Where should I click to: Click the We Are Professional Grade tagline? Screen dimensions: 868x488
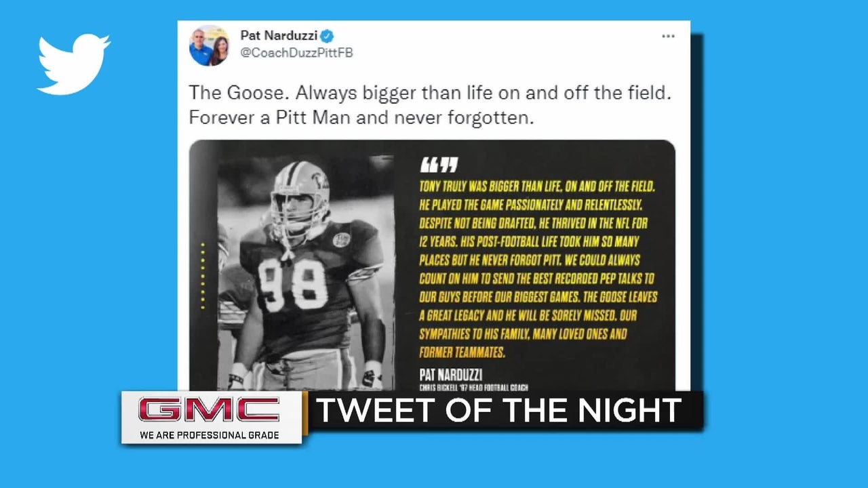coord(210,435)
